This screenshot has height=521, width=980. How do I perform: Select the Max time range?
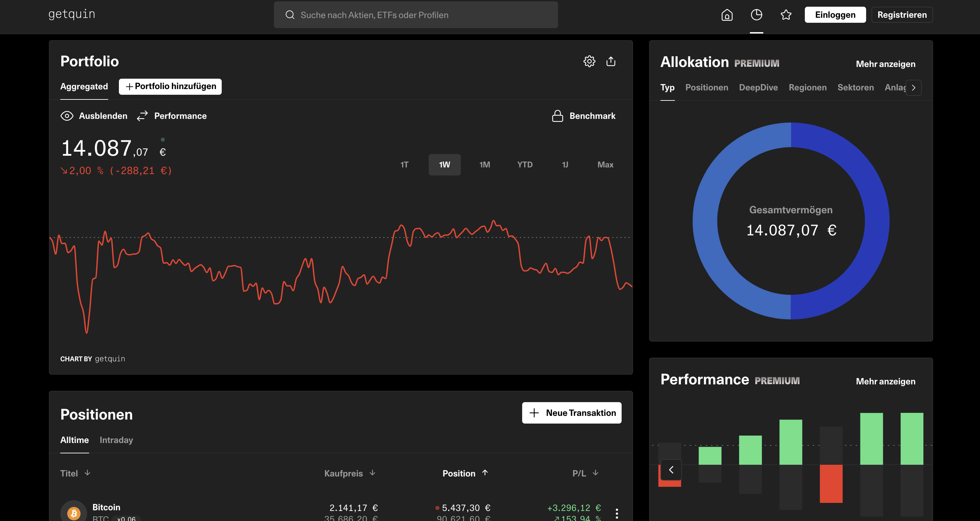pos(605,165)
